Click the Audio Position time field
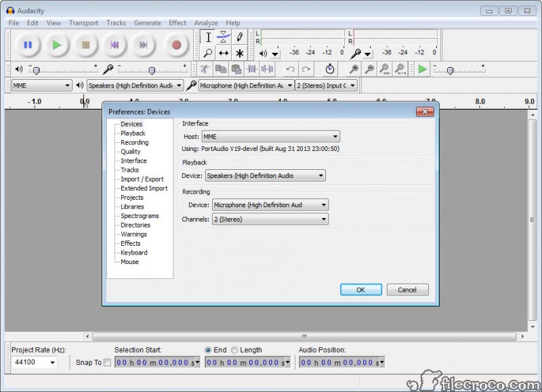The image size is (542, 392). [x=342, y=362]
